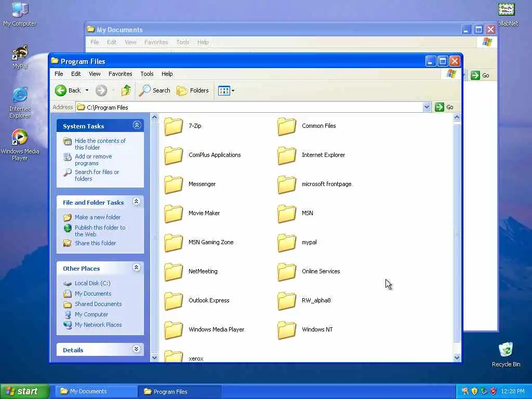Select the microsoft frontpage folder icon
The image size is (532, 399).
(287, 184)
